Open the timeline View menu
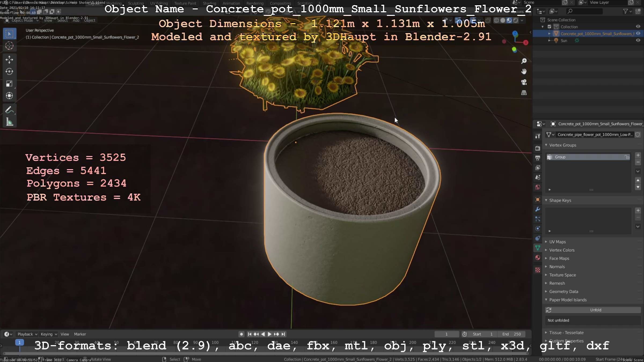The width and height of the screenshot is (644, 362). 65,334
